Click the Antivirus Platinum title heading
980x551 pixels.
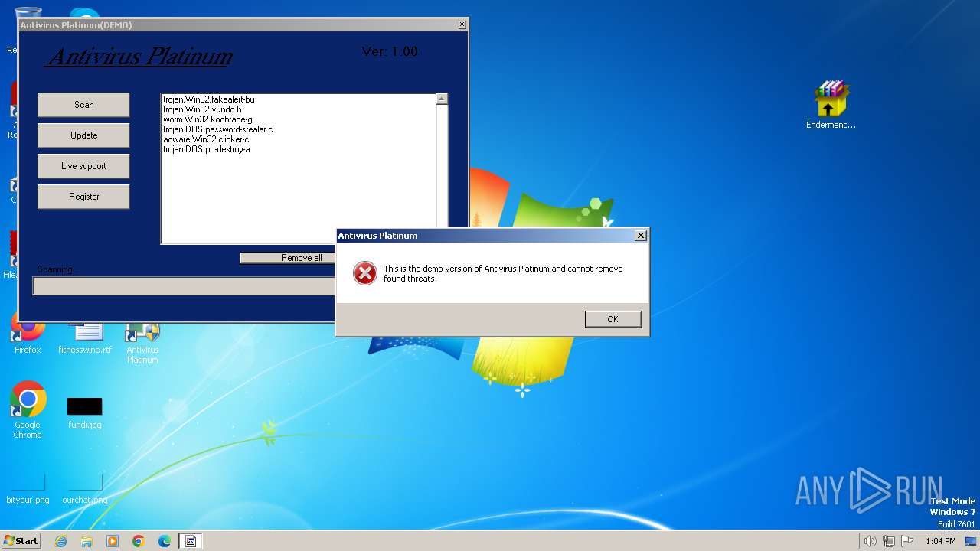coord(139,56)
